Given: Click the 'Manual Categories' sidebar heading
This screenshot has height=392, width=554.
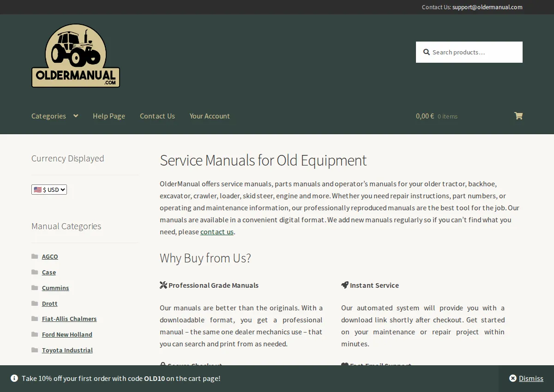Looking at the screenshot, I should 66,226.
